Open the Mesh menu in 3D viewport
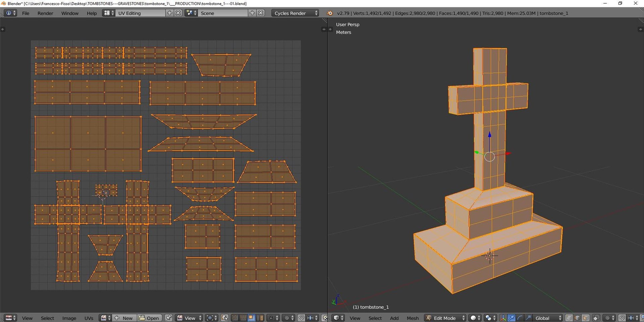Image resolution: width=644 pixels, height=322 pixels. click(413, 318)
